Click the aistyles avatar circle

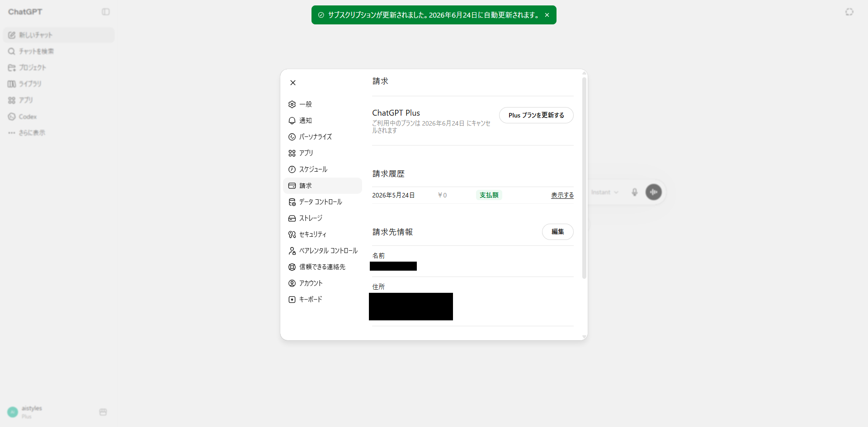[13, 412]
